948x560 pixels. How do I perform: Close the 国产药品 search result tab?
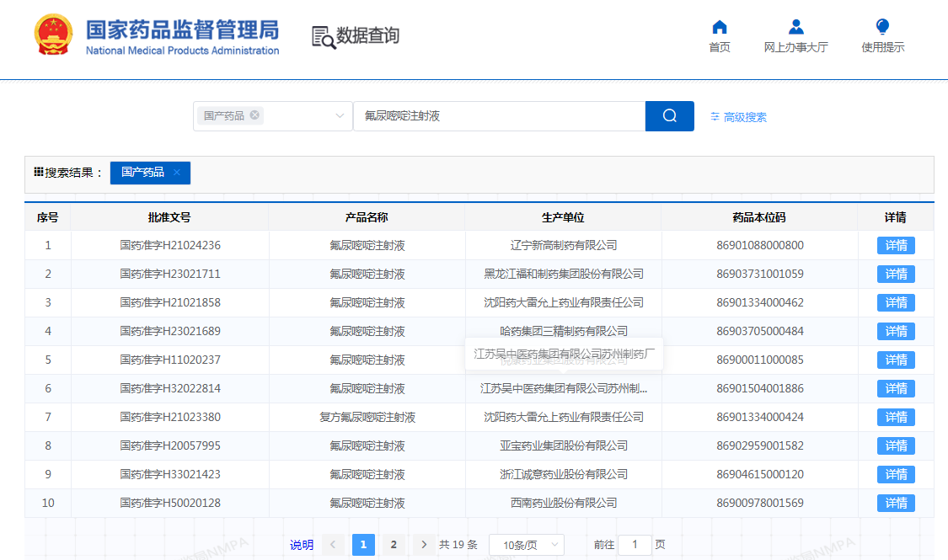[177, 173]
